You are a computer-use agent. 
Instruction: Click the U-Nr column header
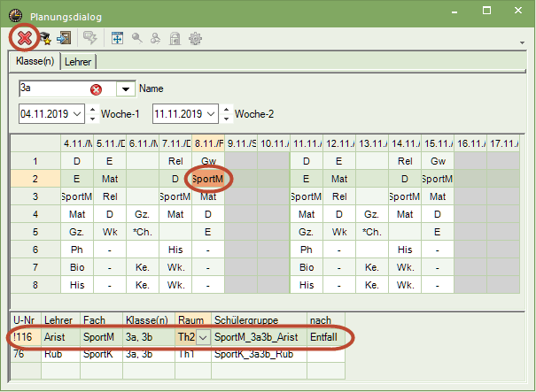[x=26, y=320]
